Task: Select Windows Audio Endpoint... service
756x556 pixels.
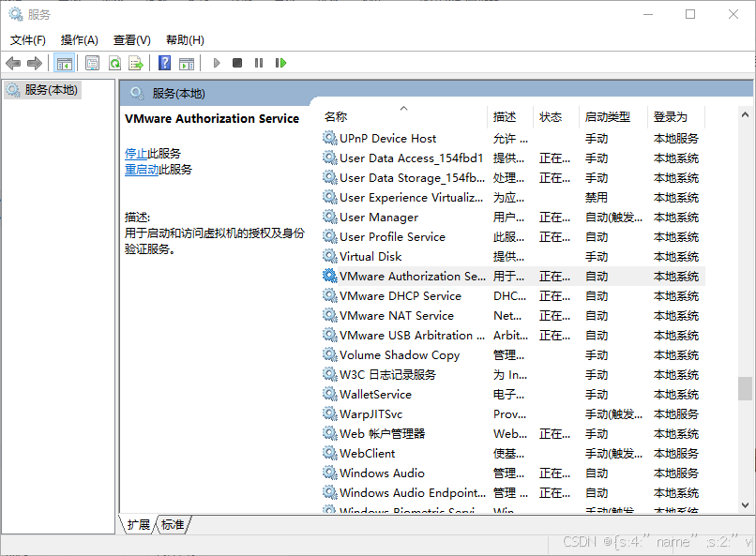Action: click(x=513, y=492)
